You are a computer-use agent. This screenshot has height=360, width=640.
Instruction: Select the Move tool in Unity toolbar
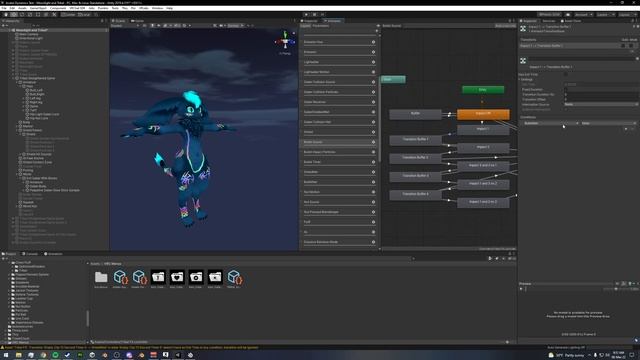[14, 14]
